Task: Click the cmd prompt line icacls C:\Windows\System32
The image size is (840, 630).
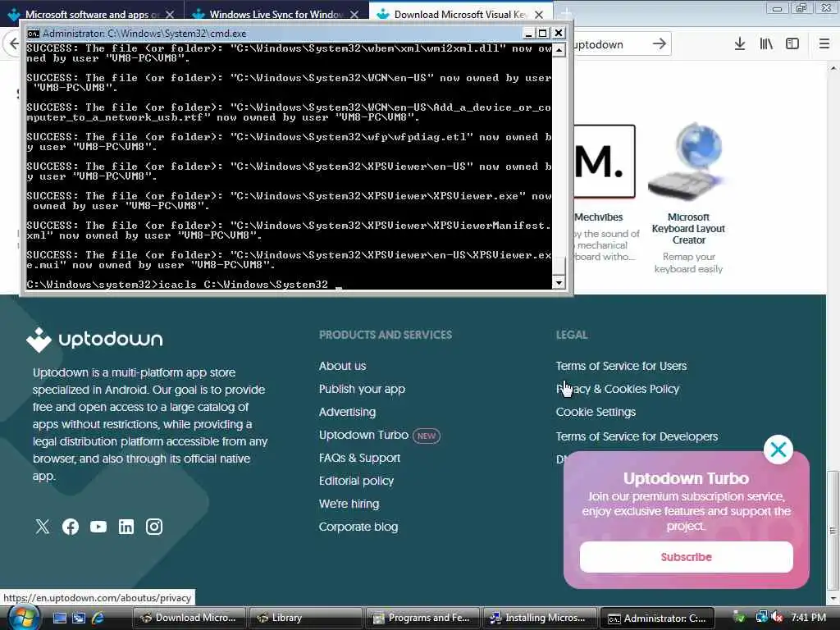Action: click(x=177, y=285)
